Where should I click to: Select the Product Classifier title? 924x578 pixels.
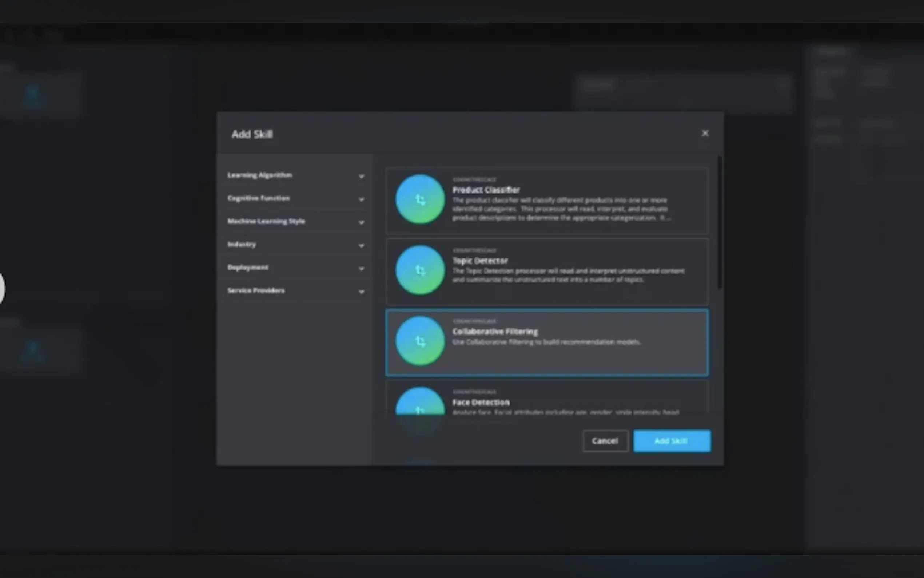coord(486,190)
